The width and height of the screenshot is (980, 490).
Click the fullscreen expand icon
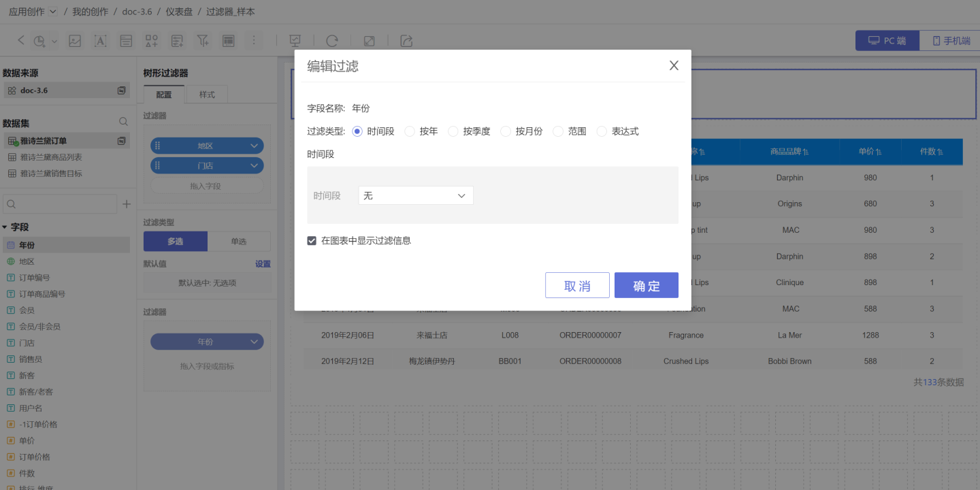[369, 41]
